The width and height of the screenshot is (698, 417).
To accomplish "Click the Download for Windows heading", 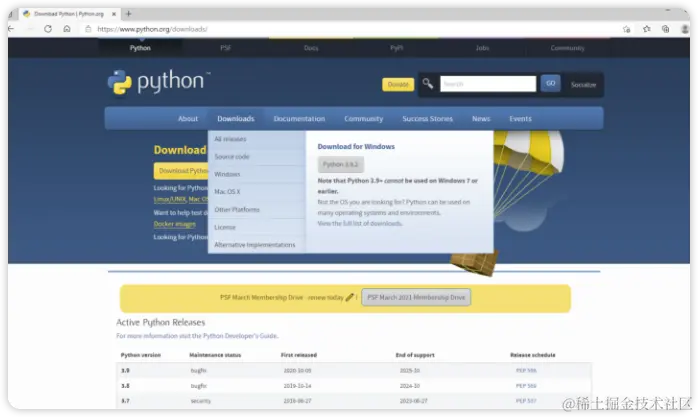I will point(356,146).
